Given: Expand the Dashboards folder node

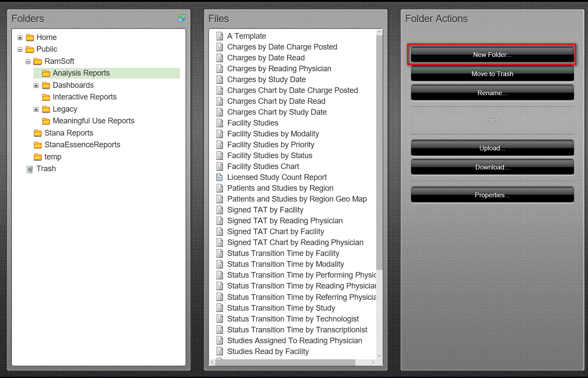Looking at the screenshot, I should (x=37, y=86).
